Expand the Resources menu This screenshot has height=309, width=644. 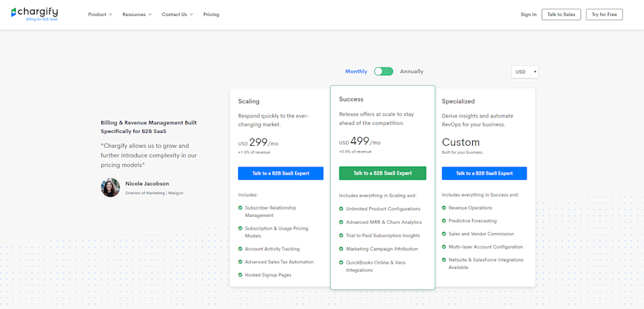coord(137,14)
